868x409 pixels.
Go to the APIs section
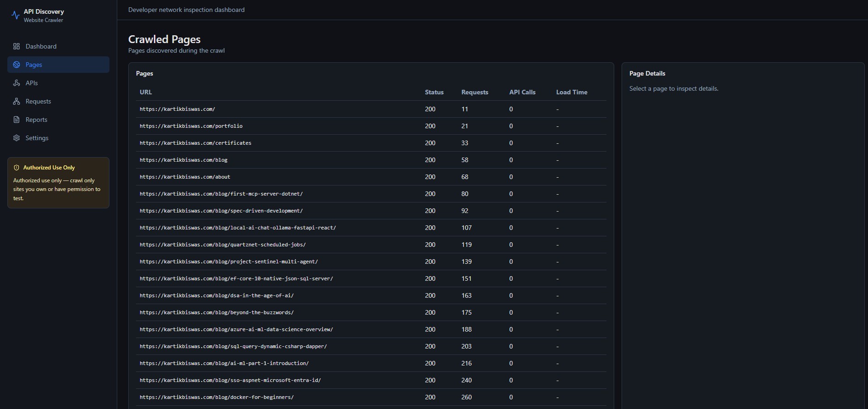[x=58, y=83]
